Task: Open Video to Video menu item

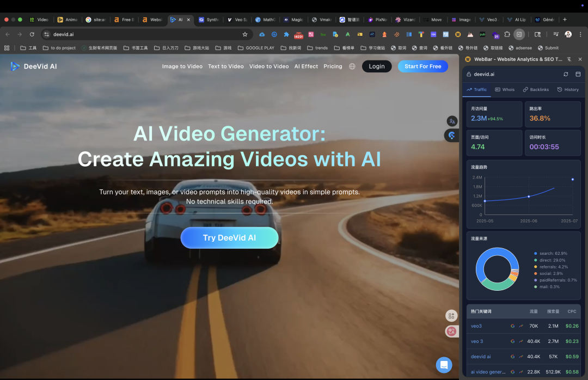Action: pos(269,66)
